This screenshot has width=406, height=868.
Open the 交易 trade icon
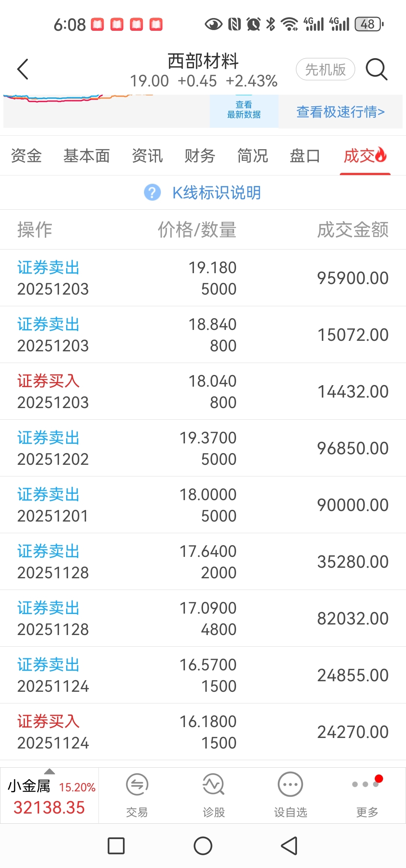[x=137, y=784]
